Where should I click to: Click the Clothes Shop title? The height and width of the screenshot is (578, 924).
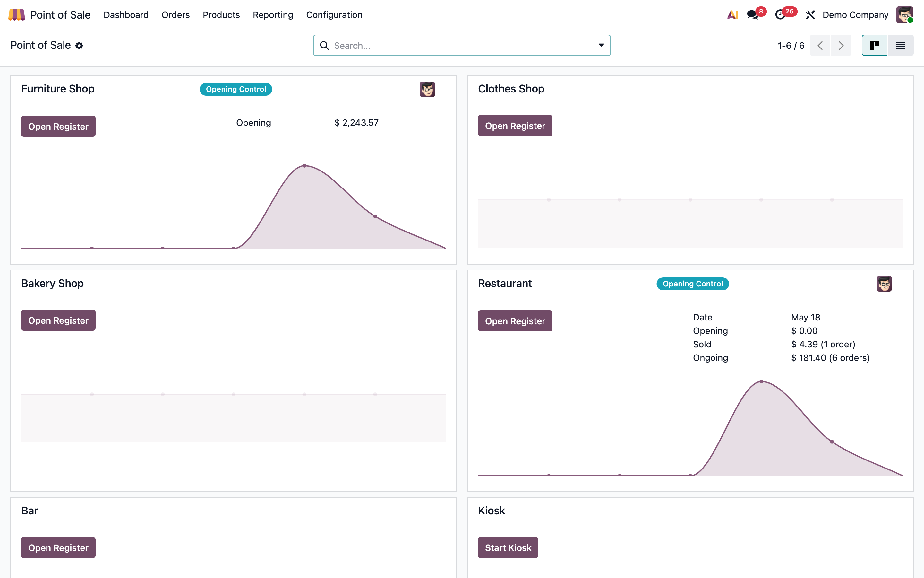pyautogui.click(x=511, y=89)
